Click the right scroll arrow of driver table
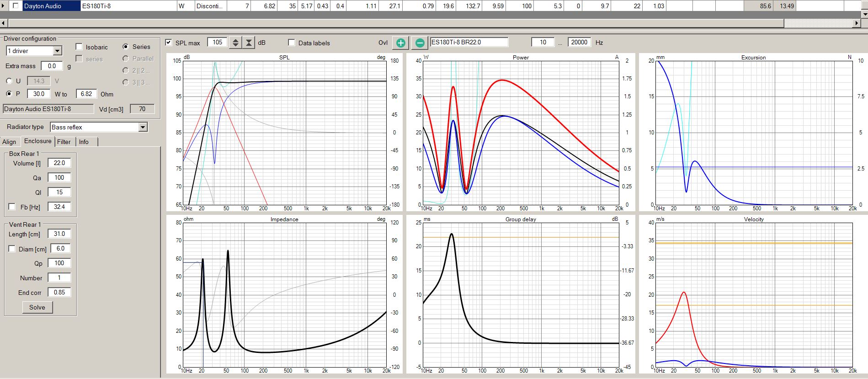 click(857, 23)
